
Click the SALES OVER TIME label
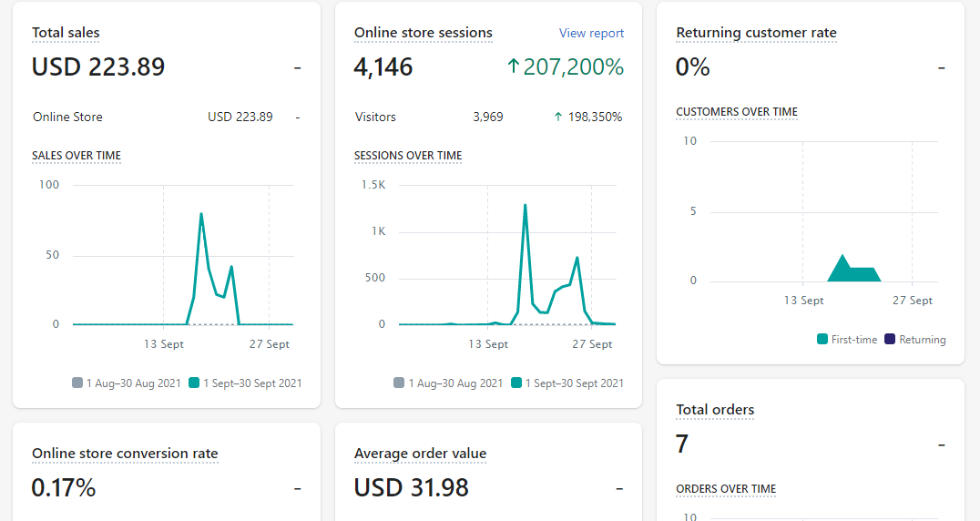click(x=77, y=156)
